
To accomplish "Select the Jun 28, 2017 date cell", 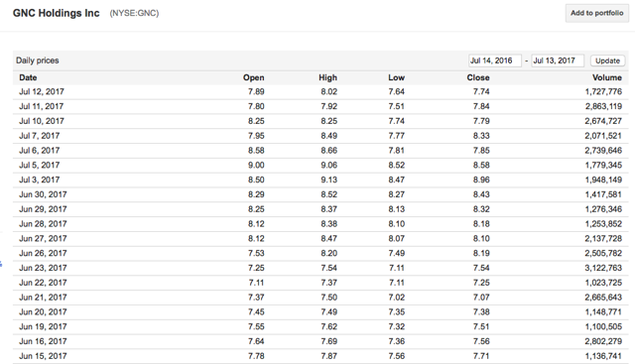I will coord(43,223).
